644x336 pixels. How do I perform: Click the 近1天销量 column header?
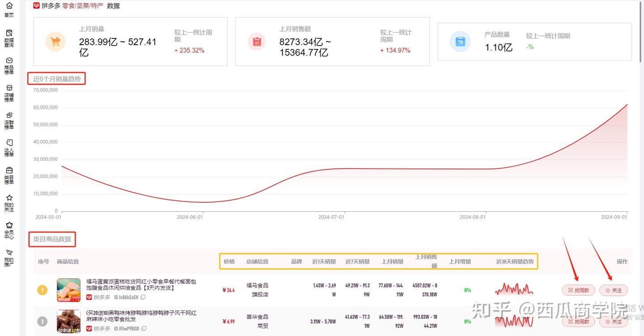click(x=324, y=261)
